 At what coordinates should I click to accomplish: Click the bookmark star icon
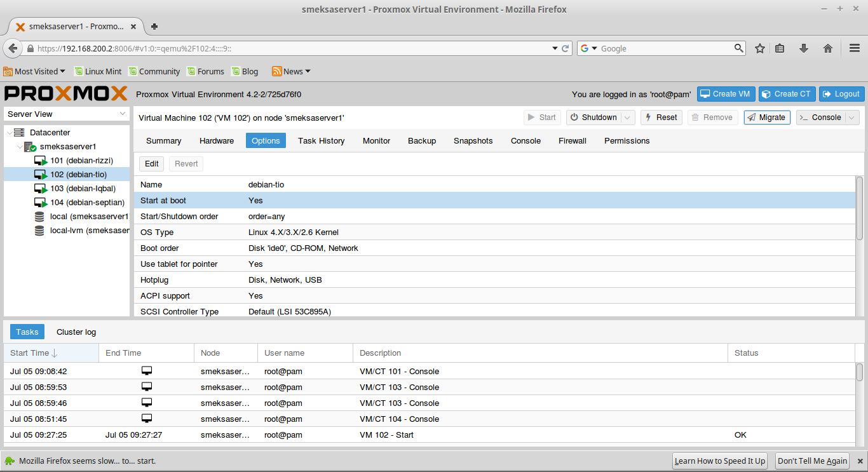click(760, 48)
